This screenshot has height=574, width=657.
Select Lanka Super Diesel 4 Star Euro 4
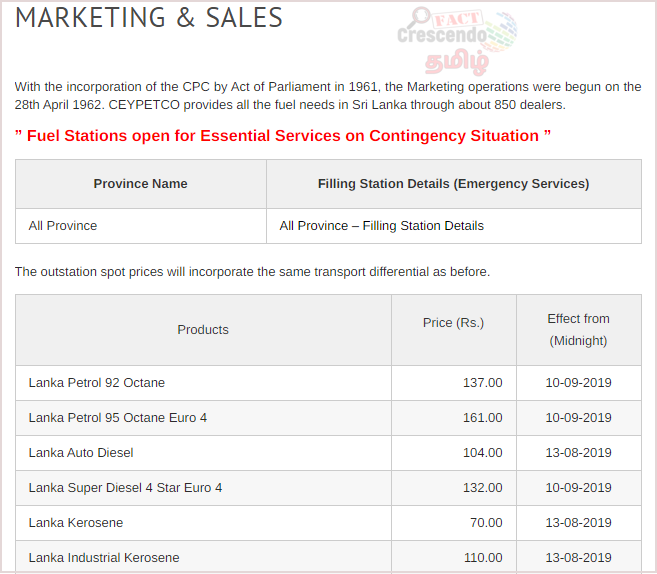(125, 488)
